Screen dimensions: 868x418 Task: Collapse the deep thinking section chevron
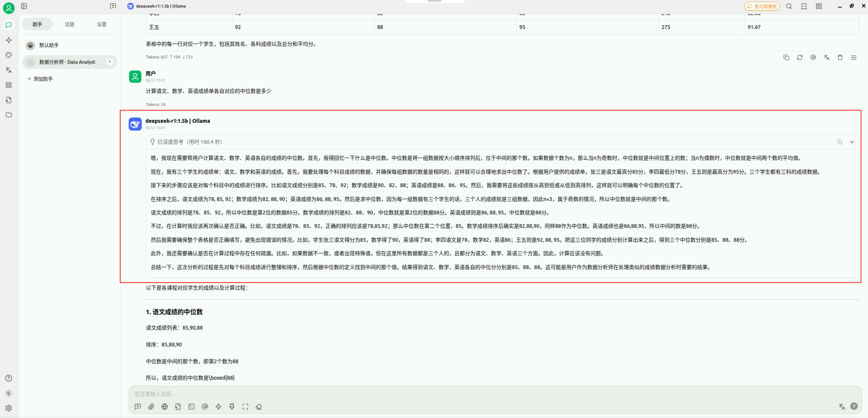tap(852, 142)
